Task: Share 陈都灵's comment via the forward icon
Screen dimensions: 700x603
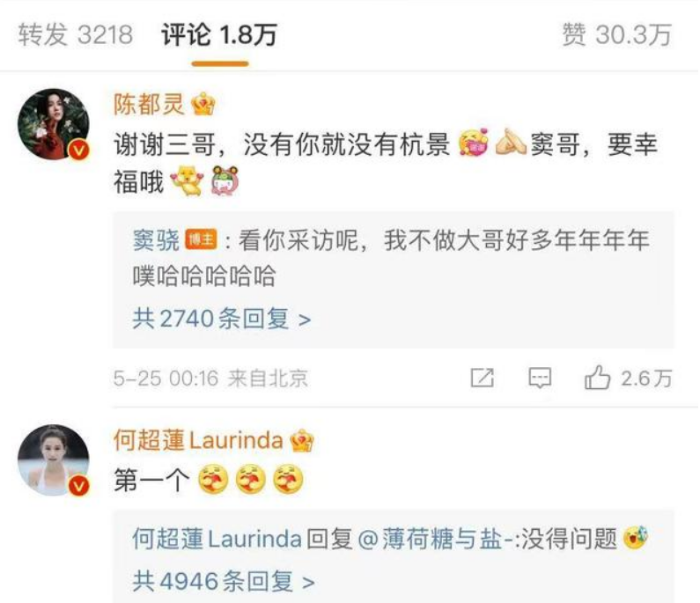Action: [x=483, y=378]
